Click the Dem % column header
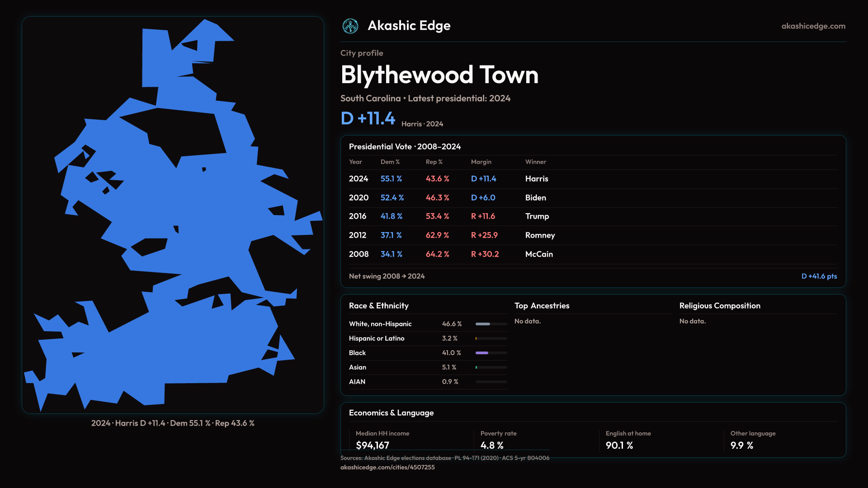868x488 pixels. point(390,162)
